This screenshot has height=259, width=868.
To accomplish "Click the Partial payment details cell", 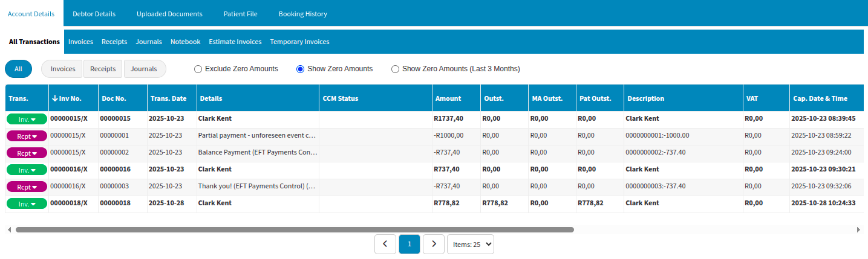I will click(258, 136).
